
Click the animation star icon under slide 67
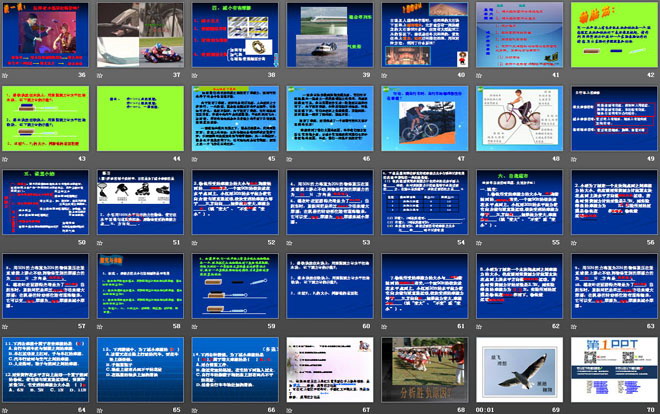289,410
